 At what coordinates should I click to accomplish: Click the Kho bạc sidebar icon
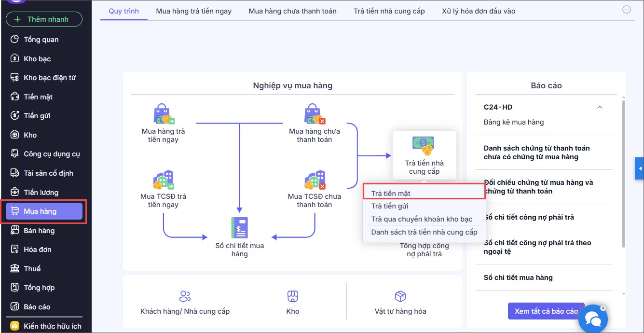pos(14,59)
